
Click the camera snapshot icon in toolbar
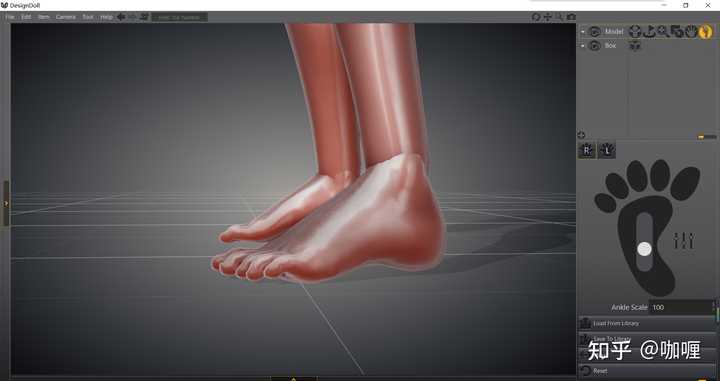(571, 17)
